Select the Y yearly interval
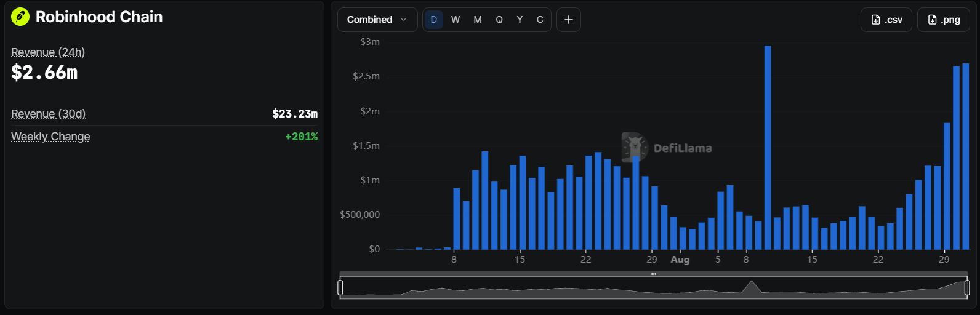Viewport: 980px width, 315px height. 520,20
